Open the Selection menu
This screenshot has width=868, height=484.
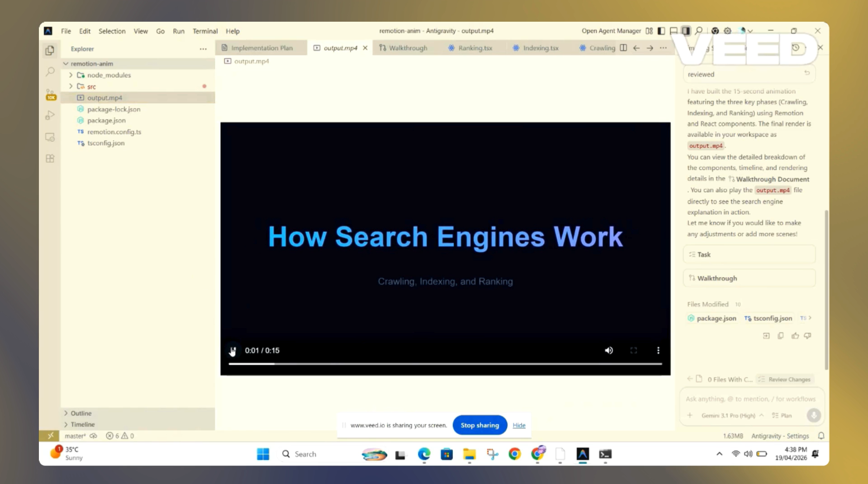tap(112, 31)
